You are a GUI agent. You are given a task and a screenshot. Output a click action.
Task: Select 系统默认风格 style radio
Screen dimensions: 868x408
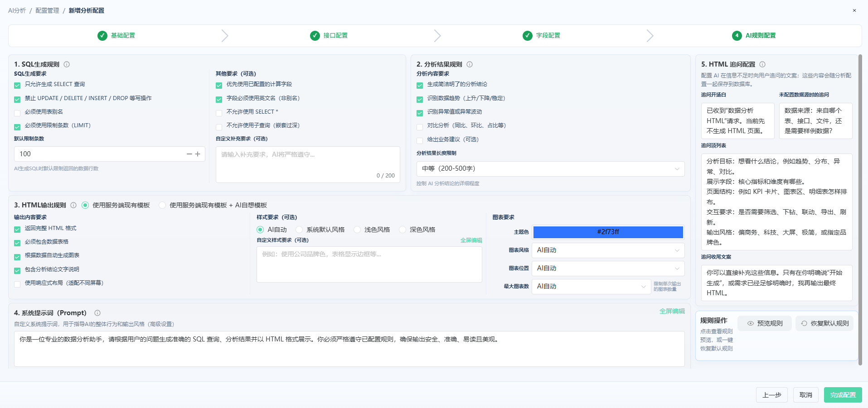299,230
